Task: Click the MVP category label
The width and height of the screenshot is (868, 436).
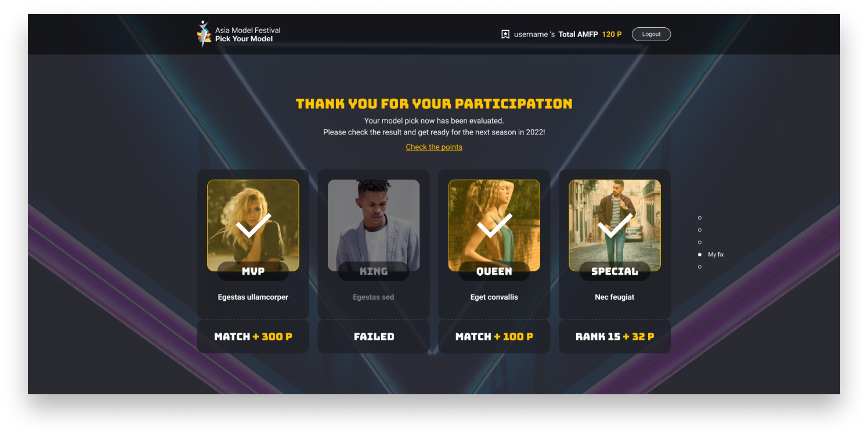Action: pyautogui.click(x=253, y=271)
